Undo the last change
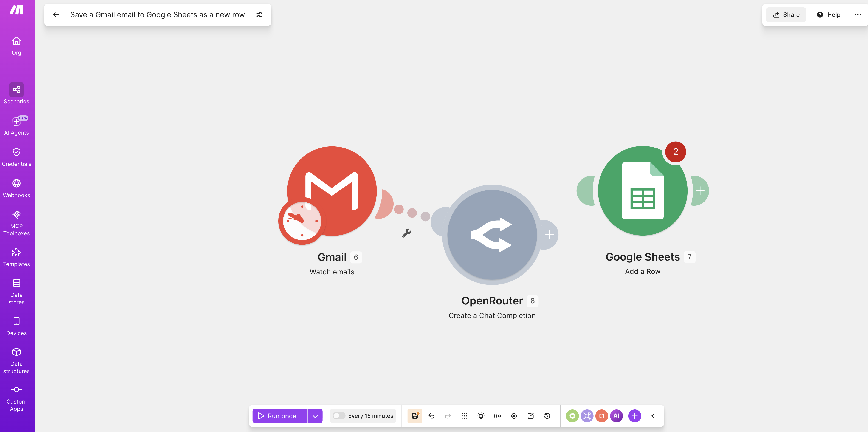Screen dimensions: 868x432 pos(431,416)
